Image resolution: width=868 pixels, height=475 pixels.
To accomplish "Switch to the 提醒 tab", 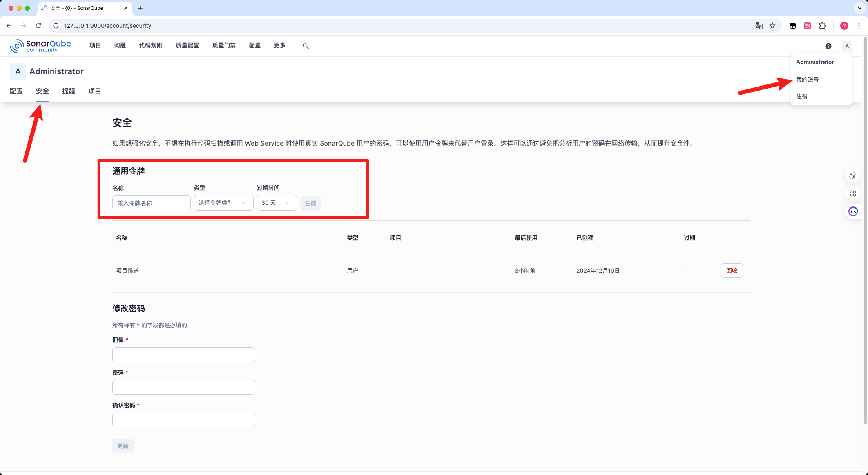I will coord(68,91).
